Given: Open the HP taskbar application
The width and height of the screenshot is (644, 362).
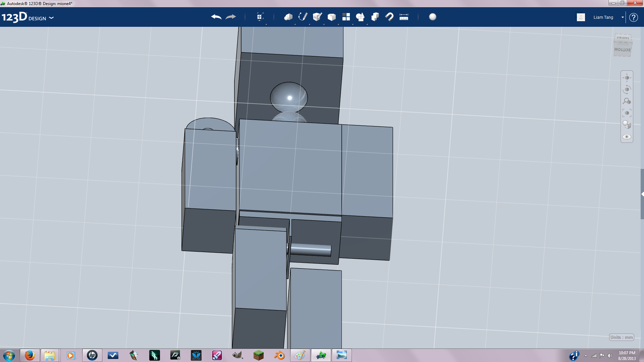Looking at the screenshot, I should click(92, 355).
